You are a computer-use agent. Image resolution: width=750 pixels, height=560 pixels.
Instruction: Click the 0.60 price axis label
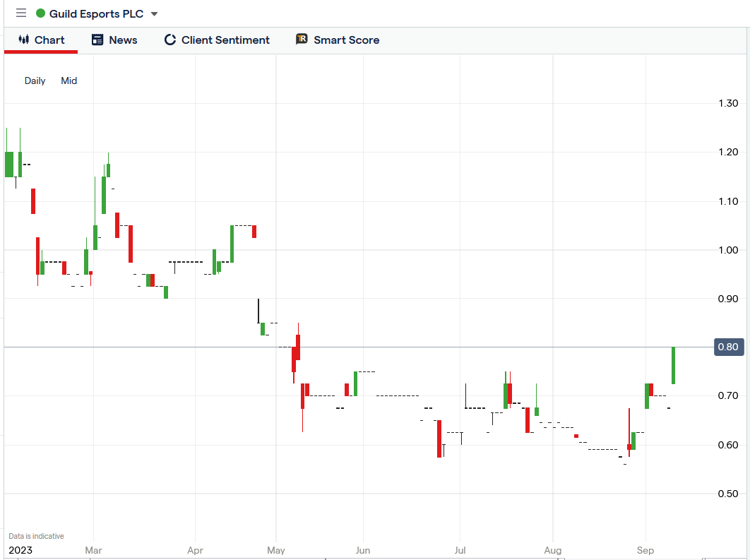point(728,445)
